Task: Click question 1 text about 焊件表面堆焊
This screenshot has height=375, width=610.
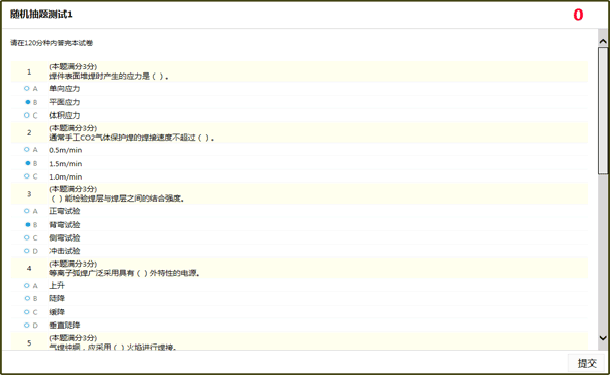Action: (109, 76)
